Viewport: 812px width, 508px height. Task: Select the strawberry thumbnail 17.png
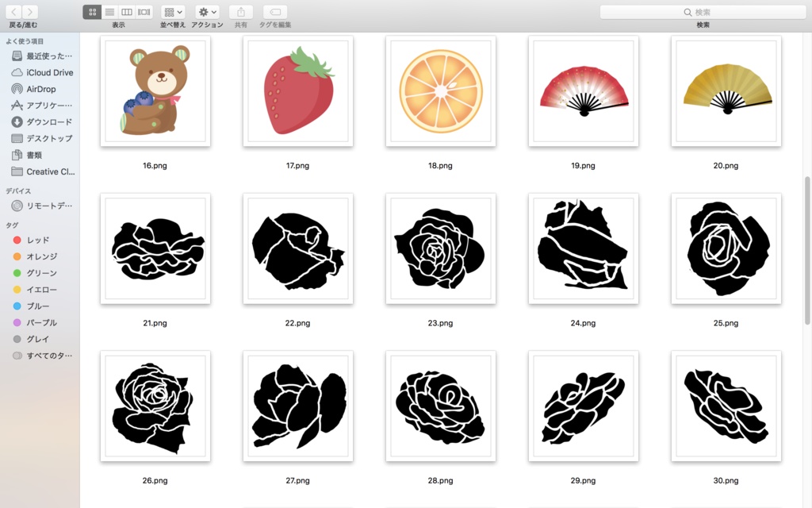[x=298, y=91]
